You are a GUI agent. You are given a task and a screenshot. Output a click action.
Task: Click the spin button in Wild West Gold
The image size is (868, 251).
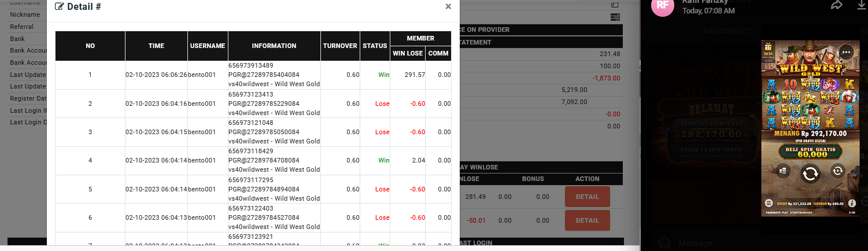810,173
